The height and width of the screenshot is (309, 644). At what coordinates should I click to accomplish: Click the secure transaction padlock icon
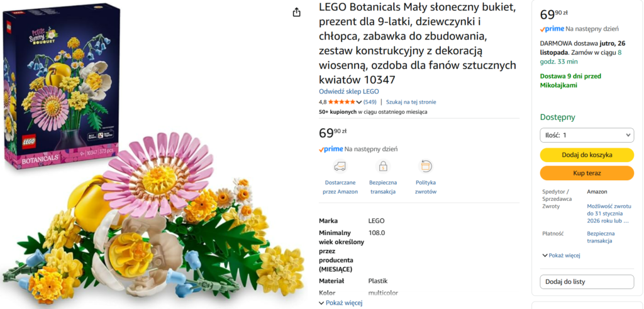tap(382, 166)
